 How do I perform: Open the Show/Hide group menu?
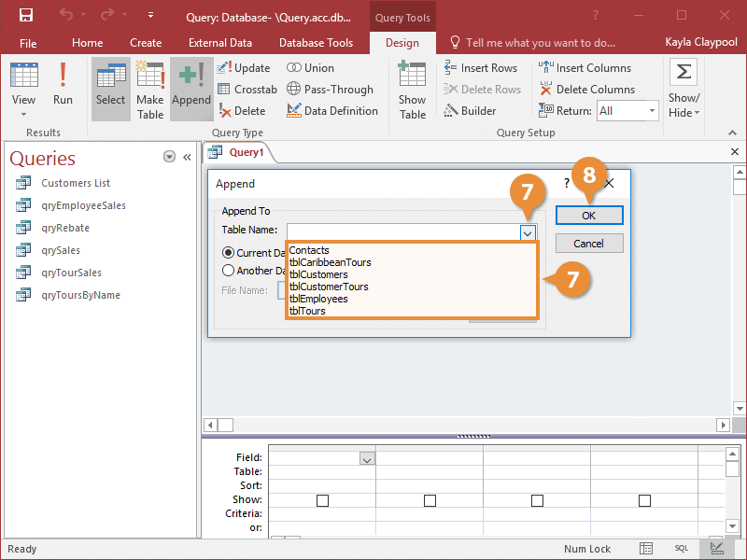pos(684,89)
